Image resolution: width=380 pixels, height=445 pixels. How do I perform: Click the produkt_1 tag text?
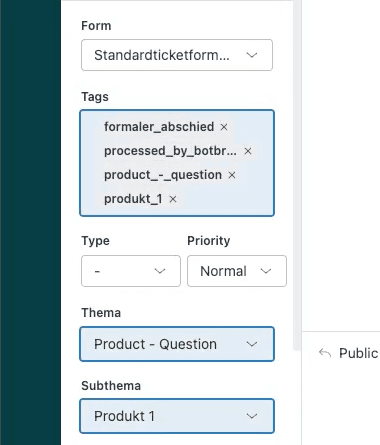click(x=133, y=199)
